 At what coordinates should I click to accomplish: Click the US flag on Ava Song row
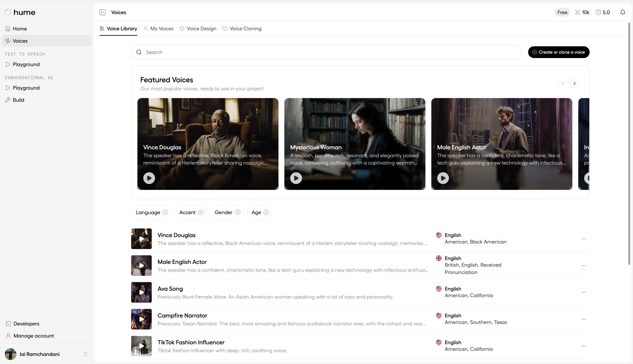(439, 289)
